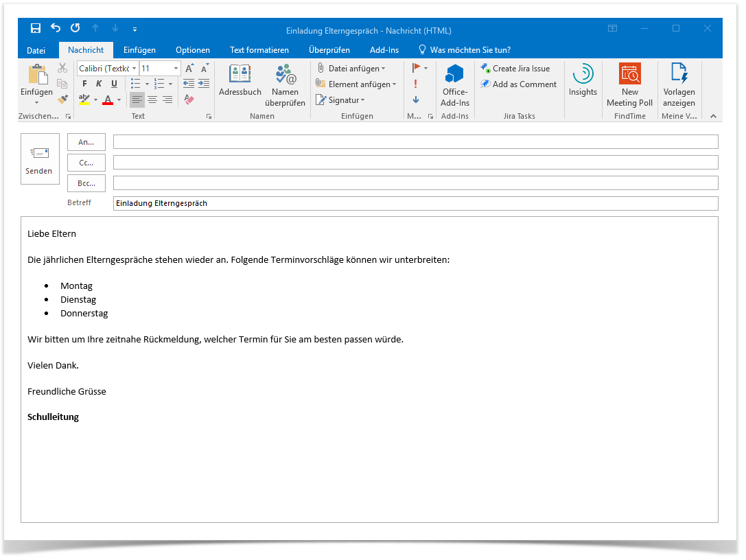
Task: Open numbered list style dropdown arrow
Action: tap(170, 84)
